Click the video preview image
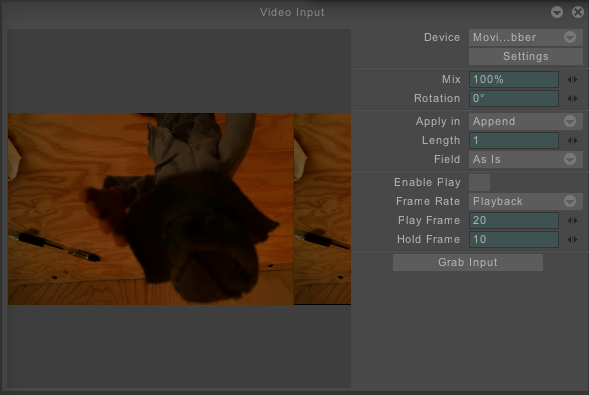The height and width of the screenshot is (395, 589). coord(179,209)
